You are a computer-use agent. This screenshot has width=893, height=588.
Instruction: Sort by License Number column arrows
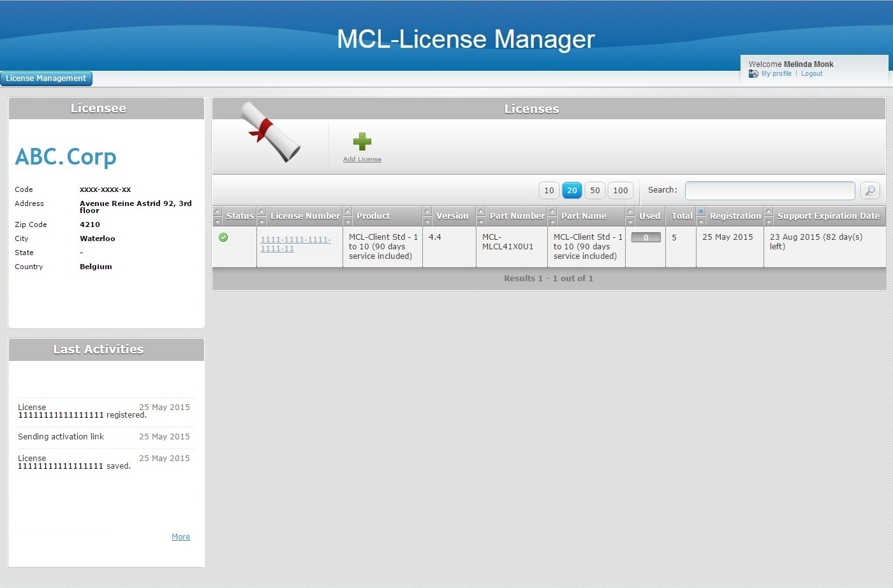pos(262,216)
